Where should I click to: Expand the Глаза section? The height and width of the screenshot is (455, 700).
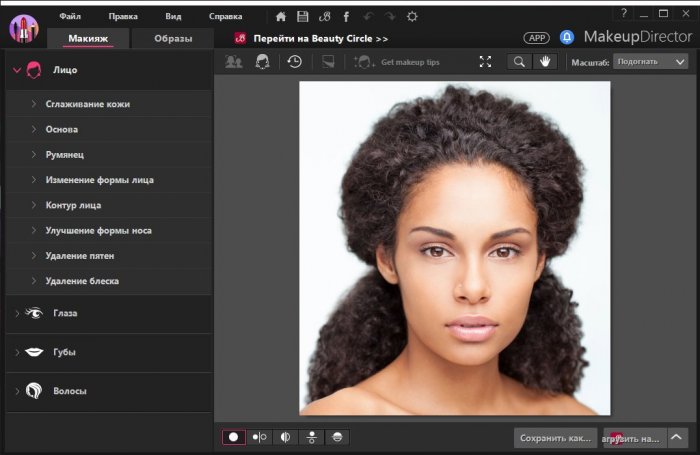65,313
